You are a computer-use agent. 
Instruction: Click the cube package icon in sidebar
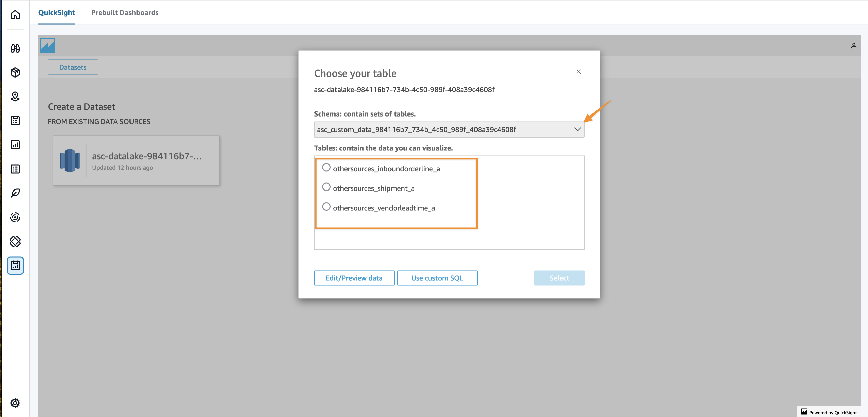[15, 72]
